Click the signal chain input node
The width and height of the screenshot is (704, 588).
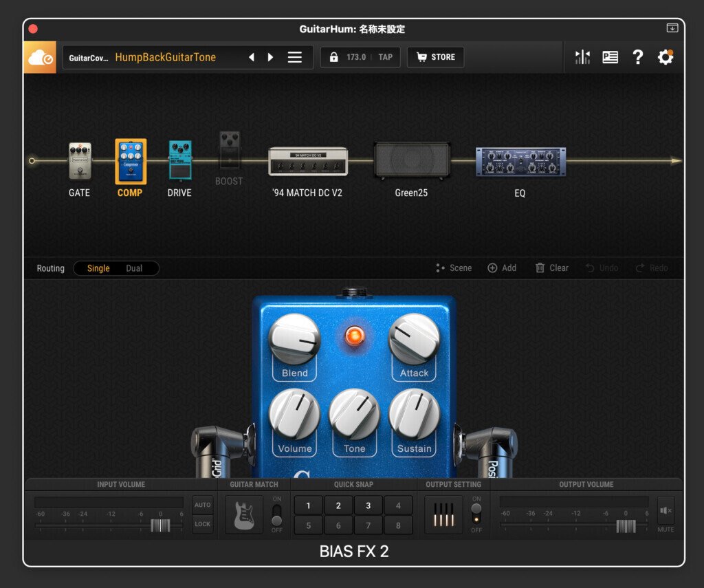coord(32,161)
